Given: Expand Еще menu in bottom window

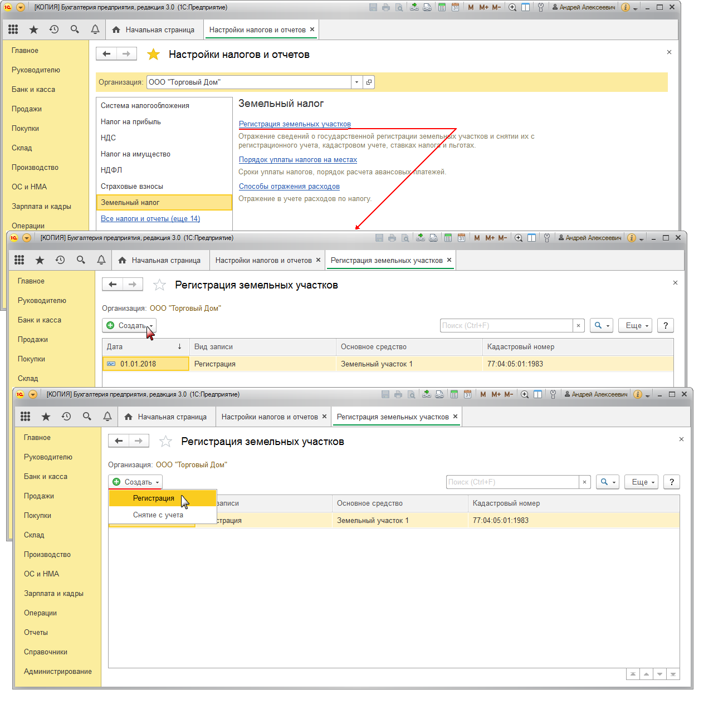Looking at the screenshot, I should tap(642, 482).
